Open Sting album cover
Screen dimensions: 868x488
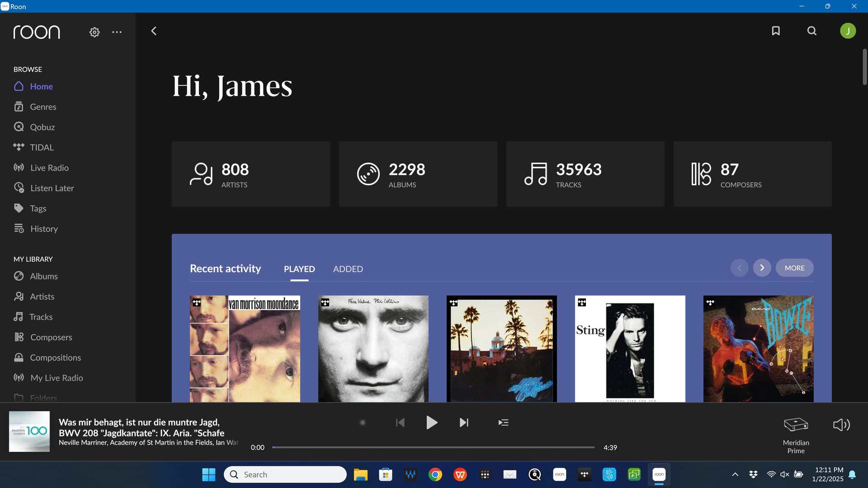tap(630, 349)
